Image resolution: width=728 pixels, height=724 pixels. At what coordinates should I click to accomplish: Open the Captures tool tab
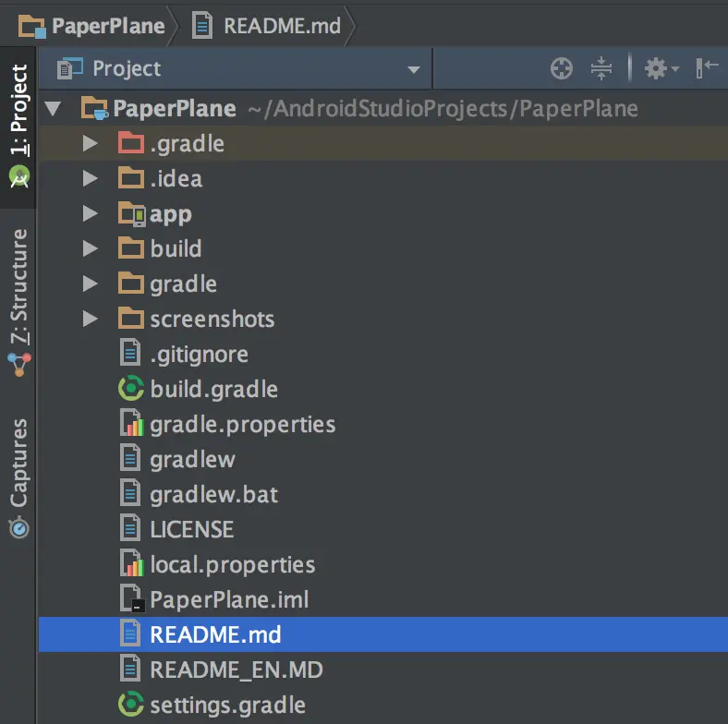click(19, 478)
